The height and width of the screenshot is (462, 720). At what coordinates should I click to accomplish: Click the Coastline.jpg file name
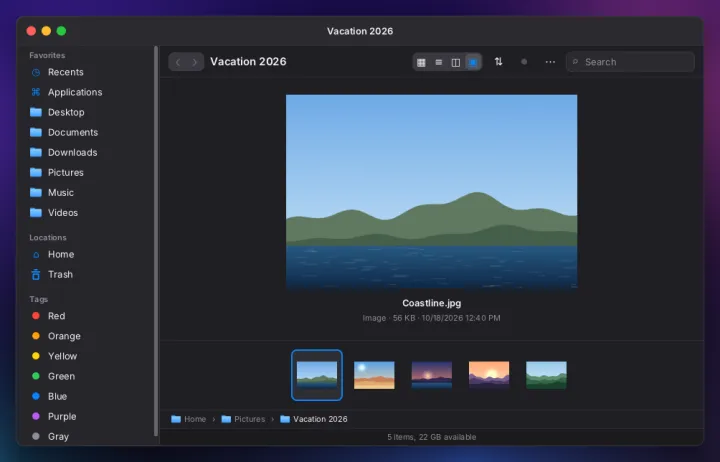[x=432, y=303]
